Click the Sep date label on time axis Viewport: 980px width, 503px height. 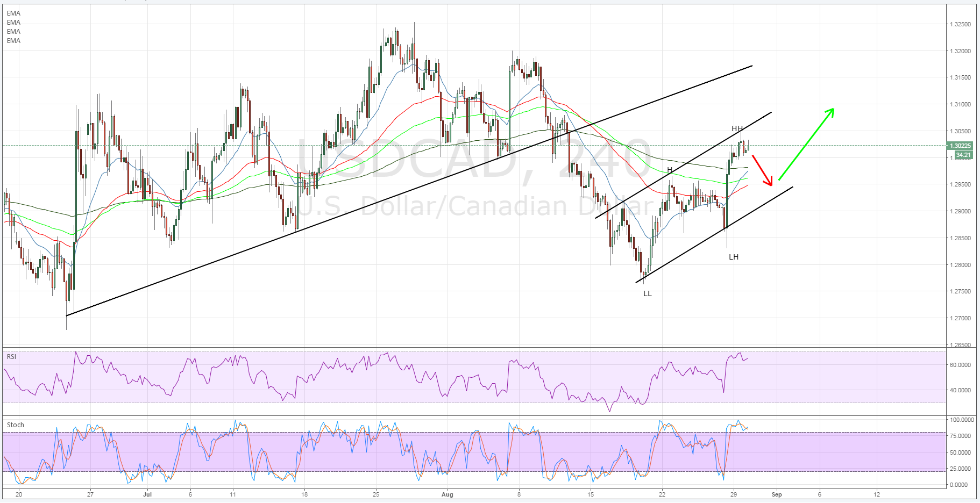777,494
